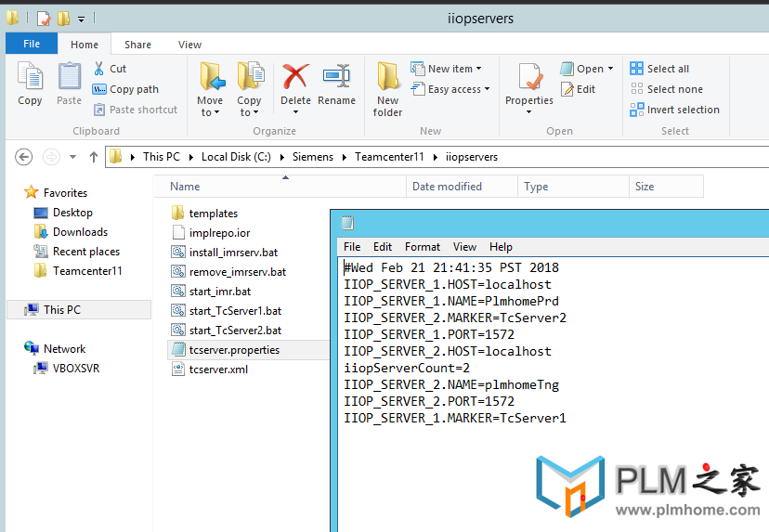This screenshot has height=532, width=769.
Task: Open Notepad Help menu
Action: coord(501,247)
